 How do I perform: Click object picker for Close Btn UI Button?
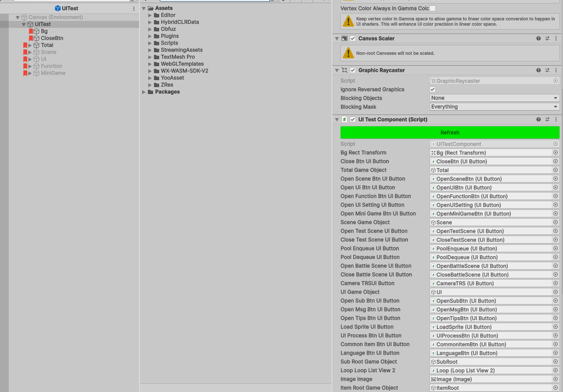click(556, 161)
